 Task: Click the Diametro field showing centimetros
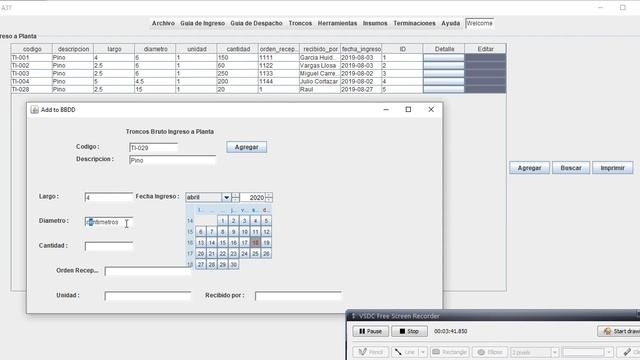click(x=109, y=222)
